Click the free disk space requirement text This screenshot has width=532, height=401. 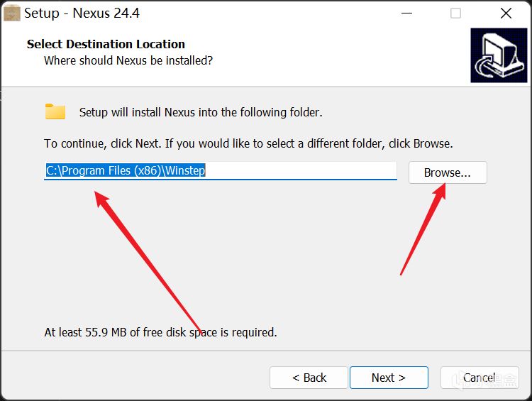(160, 332)
